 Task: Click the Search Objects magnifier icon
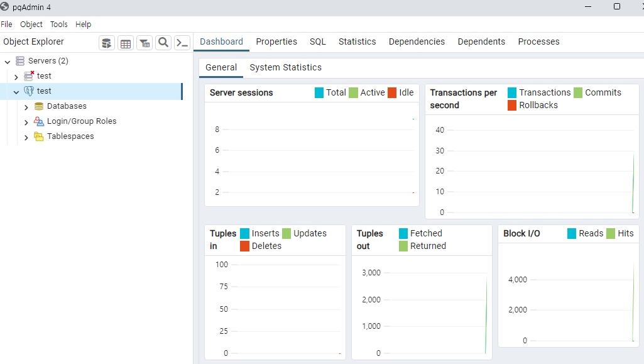pos(163,43)
